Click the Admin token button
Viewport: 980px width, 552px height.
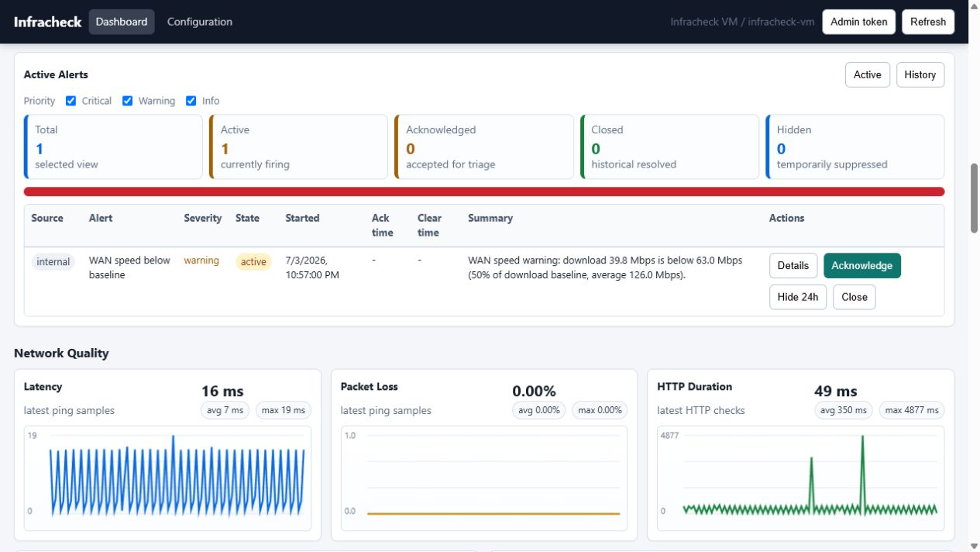(859, 22)
